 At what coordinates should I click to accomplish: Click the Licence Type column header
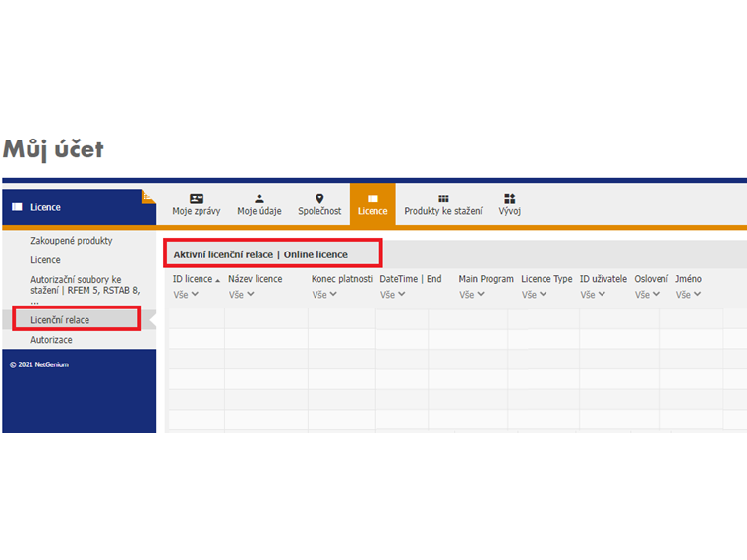(546, 279)
